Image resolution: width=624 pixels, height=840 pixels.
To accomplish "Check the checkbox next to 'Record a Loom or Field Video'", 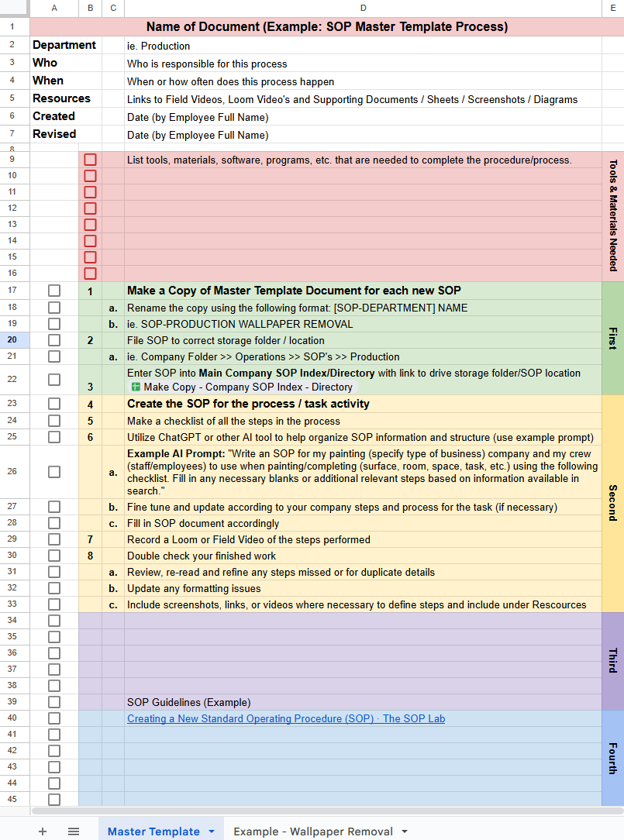I will [x=53, y=539].
